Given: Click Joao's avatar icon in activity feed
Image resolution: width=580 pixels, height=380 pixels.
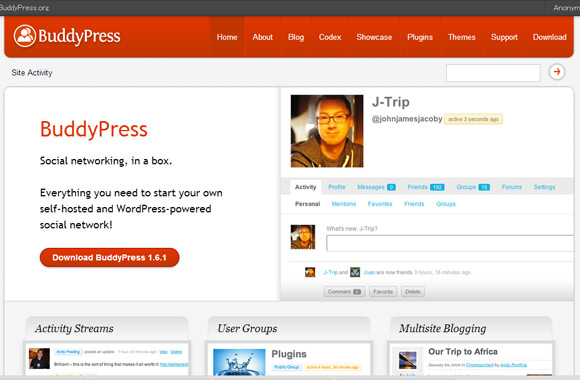Looking at the screenshot, I should point(355,272).
